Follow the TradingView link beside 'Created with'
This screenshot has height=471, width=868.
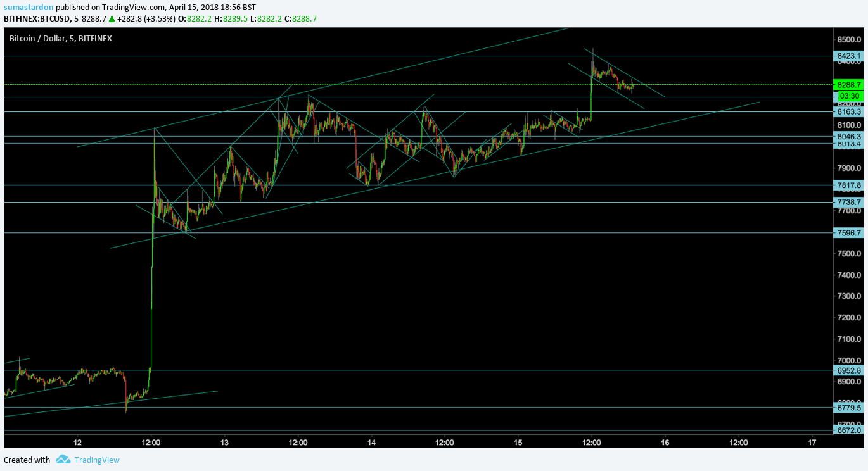[97, 460]
